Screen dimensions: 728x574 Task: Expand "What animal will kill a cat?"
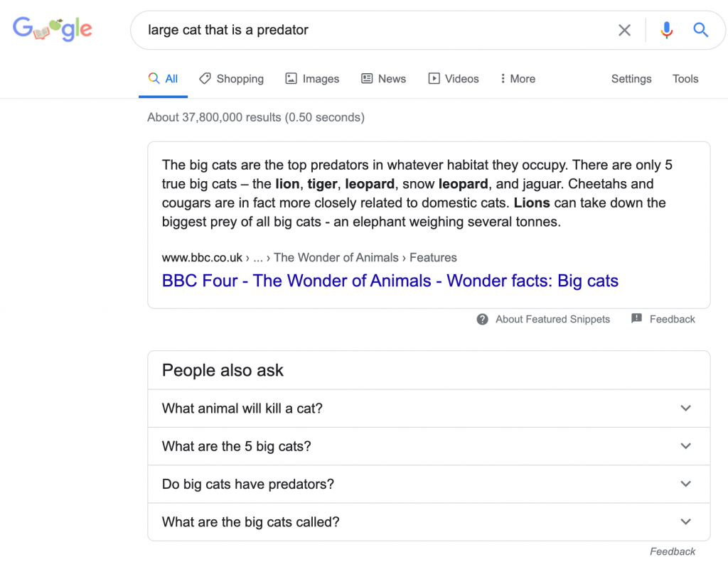429,408
